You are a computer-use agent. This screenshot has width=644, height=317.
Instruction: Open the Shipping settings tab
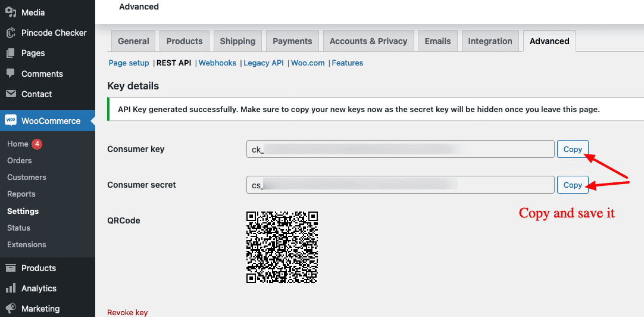(x=237, y=41)
